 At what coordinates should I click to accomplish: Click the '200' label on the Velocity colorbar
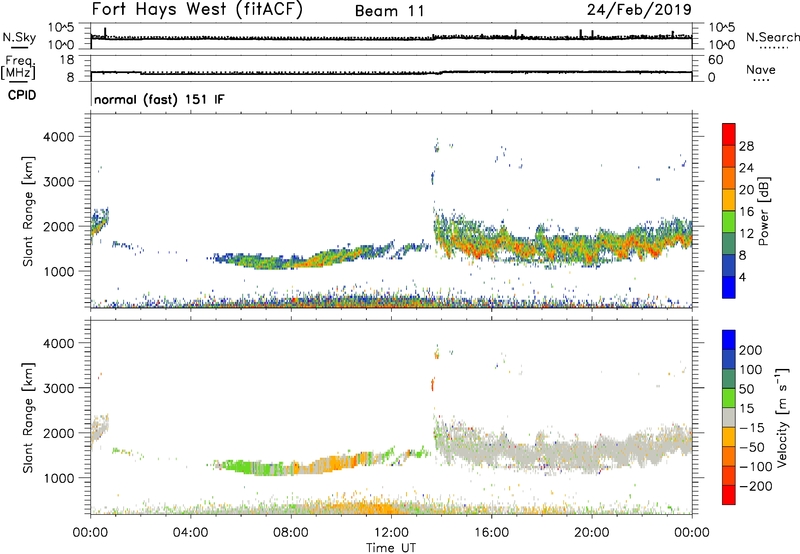(751, 350)
